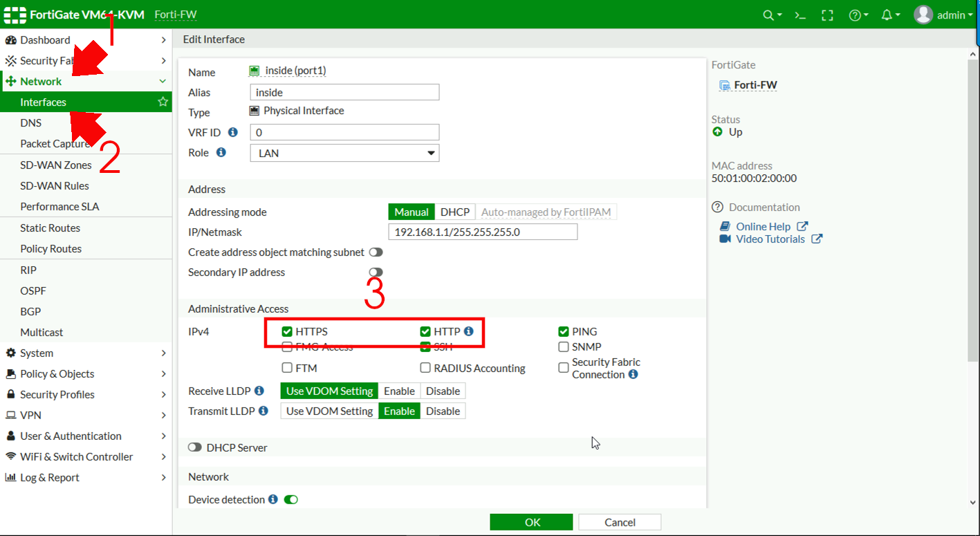
Task: Click the Log & Report chart icon
Action: (x=10, y=477)
